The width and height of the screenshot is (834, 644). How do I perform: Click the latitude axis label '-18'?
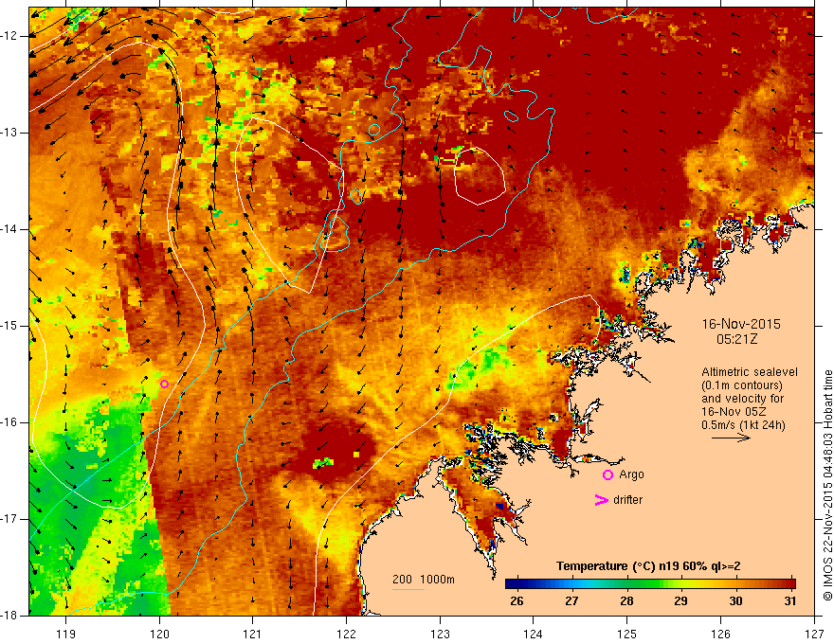pyautogui.click(x=9, y=616)
